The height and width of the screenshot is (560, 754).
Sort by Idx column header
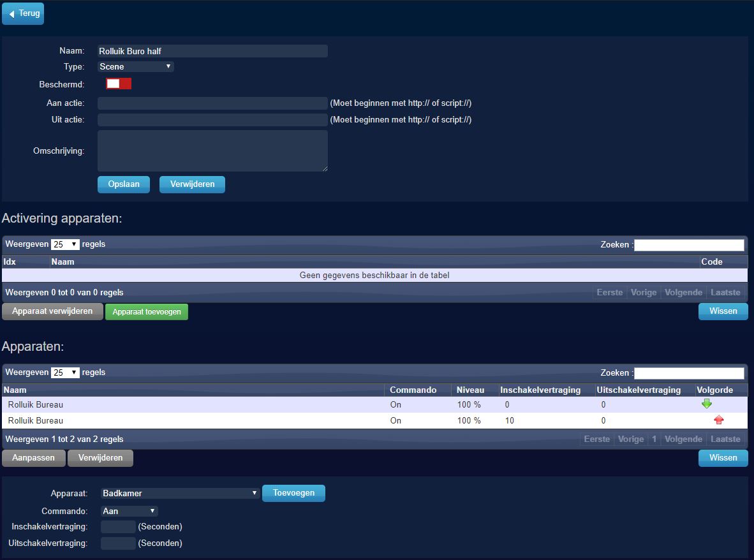tap(26, 262)
